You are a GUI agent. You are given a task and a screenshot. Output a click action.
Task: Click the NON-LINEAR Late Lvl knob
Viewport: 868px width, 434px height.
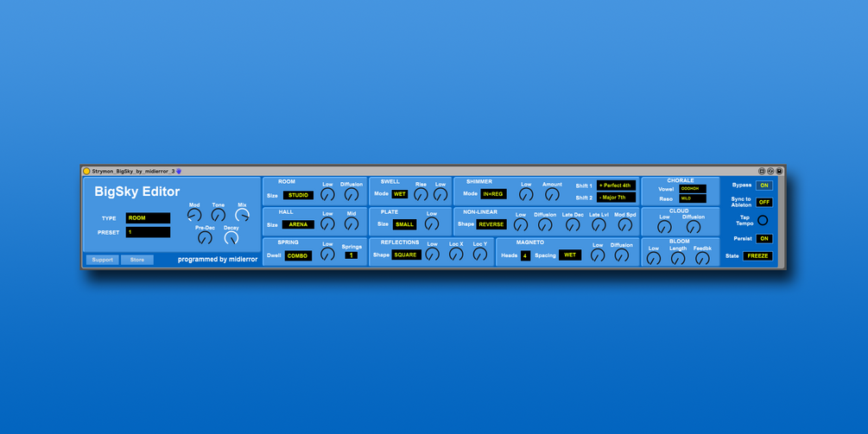click(599, 224)
